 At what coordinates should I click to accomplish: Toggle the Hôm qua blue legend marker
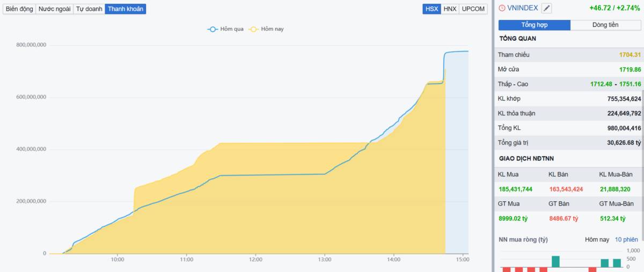pos(213,29)
